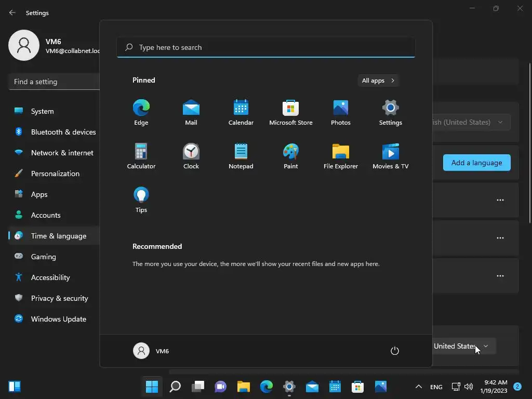Open Windows Update settings
The width and height of the screenshot is (532, 399).
(54, 319)
